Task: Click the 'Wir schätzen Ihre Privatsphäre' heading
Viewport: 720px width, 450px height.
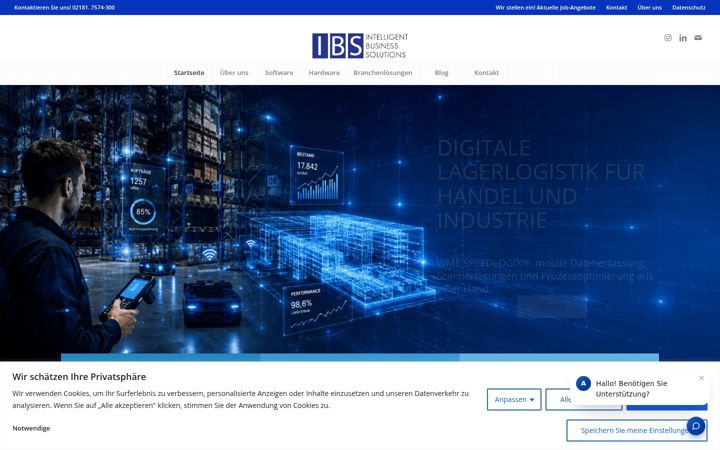Action: click(x=79, y=377)
